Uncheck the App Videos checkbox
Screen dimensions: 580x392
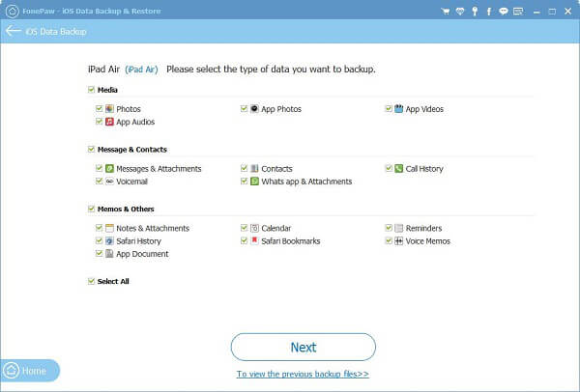point(389,108)
